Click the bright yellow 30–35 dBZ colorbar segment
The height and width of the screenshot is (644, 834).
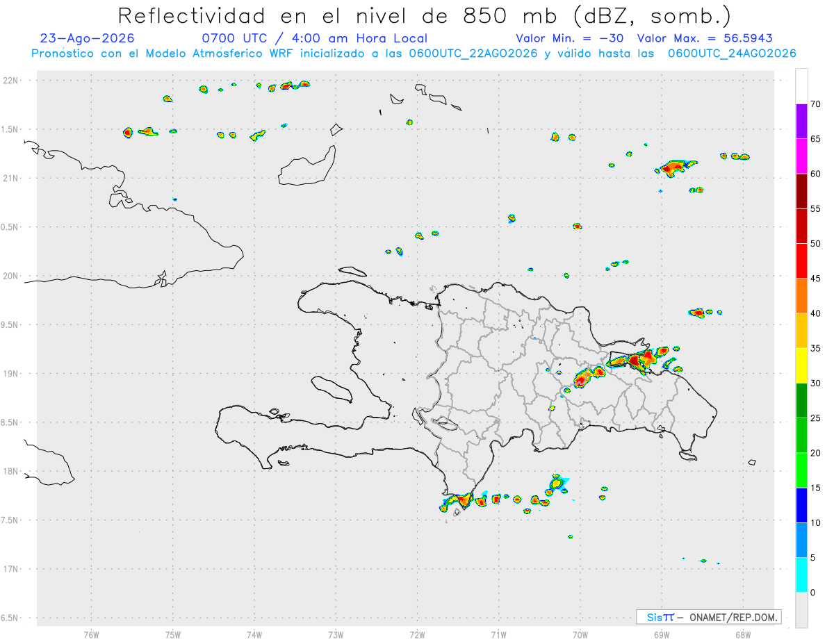[801, 365]
